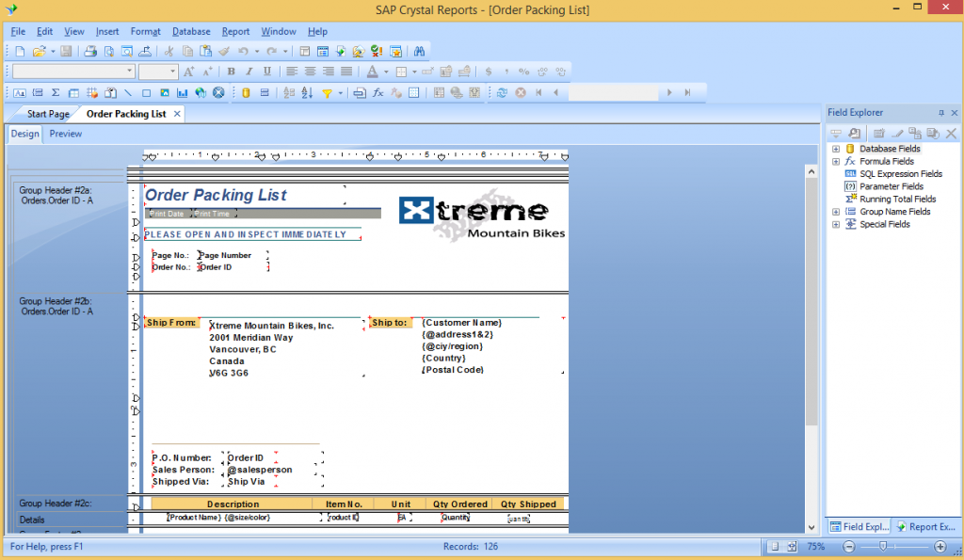
Task: Open the Group Expert toolbar icon
Action: click(x=265, y=93)
